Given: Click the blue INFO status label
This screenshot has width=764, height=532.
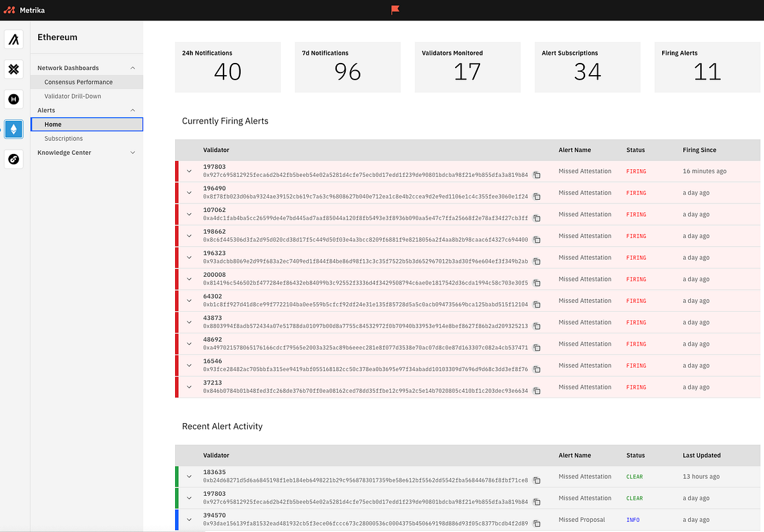Looking at the screenshot, I should [x=633, y=520].
